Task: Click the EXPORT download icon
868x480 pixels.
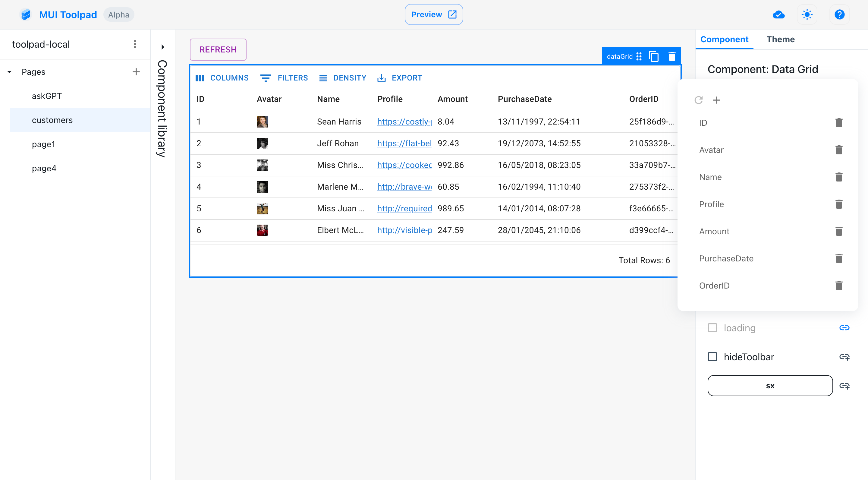Action: (x=381, y=77)
